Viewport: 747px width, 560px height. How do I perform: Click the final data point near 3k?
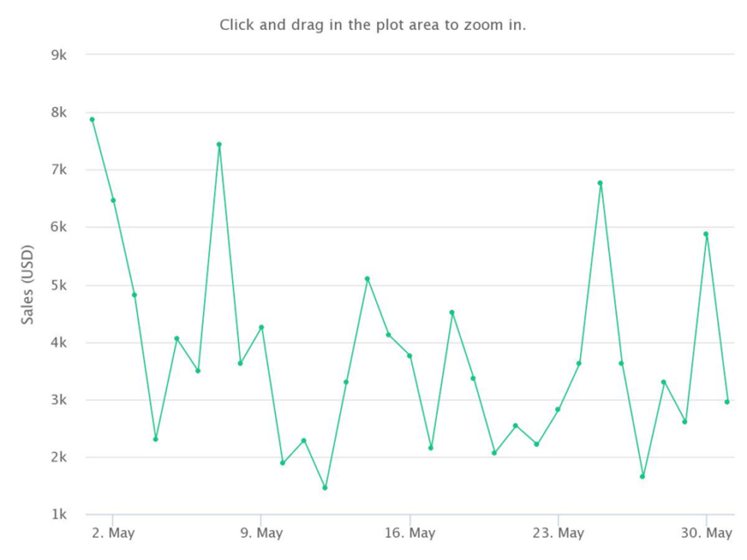click(727, 402)
